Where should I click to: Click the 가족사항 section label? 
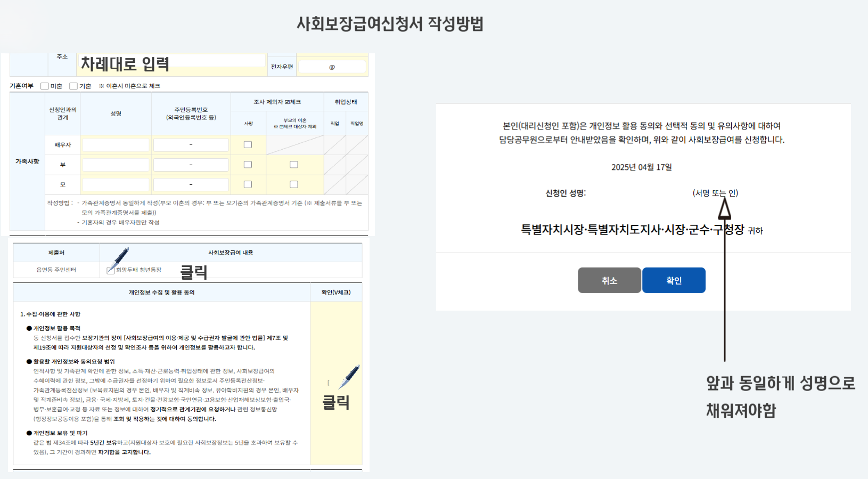[27, 161]
